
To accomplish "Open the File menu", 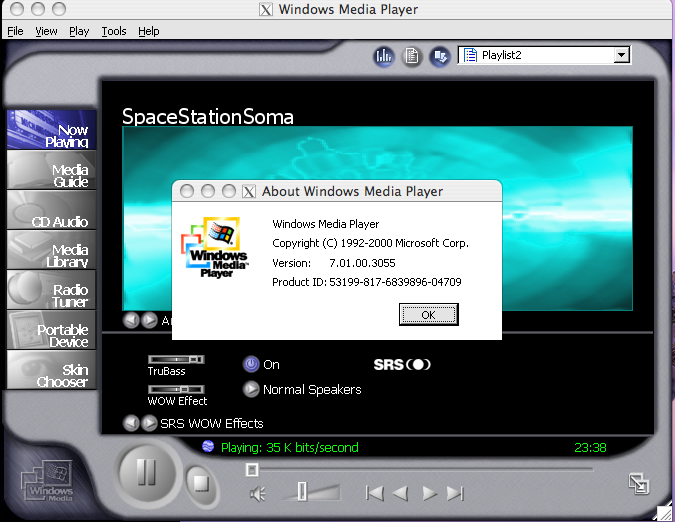I will point(15,31).
